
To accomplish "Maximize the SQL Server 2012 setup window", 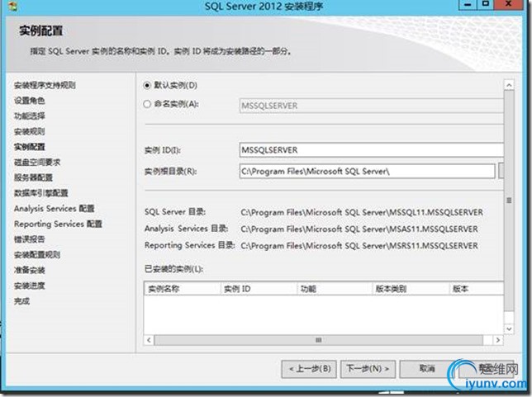I will coord(486,4).
